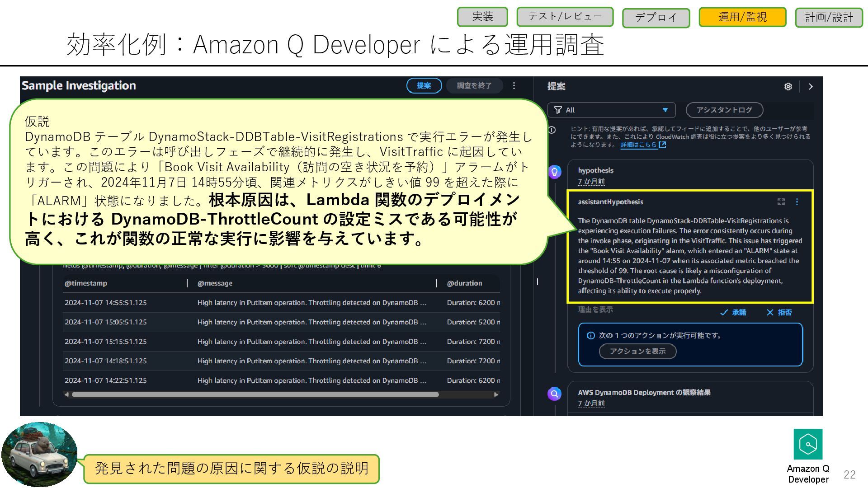Click the @duration column header
868x488 pixels.
pyautogui.click(x=464, y=283)
